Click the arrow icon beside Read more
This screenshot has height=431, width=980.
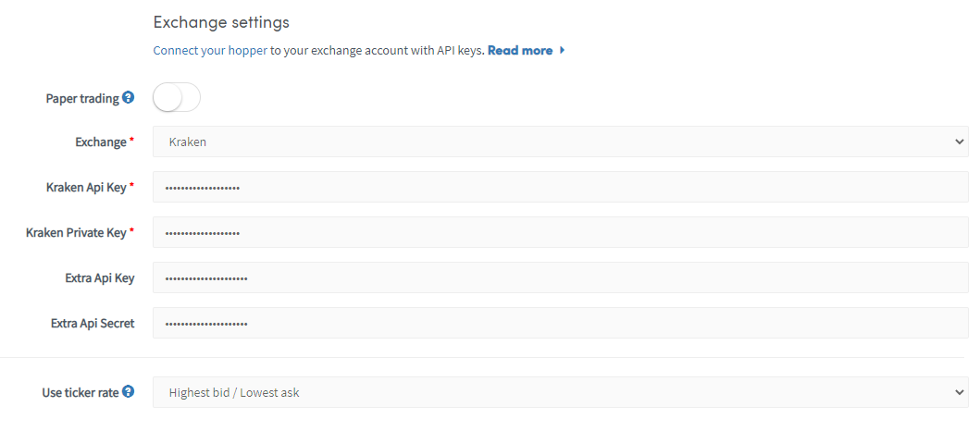click(x=563, y=51)
